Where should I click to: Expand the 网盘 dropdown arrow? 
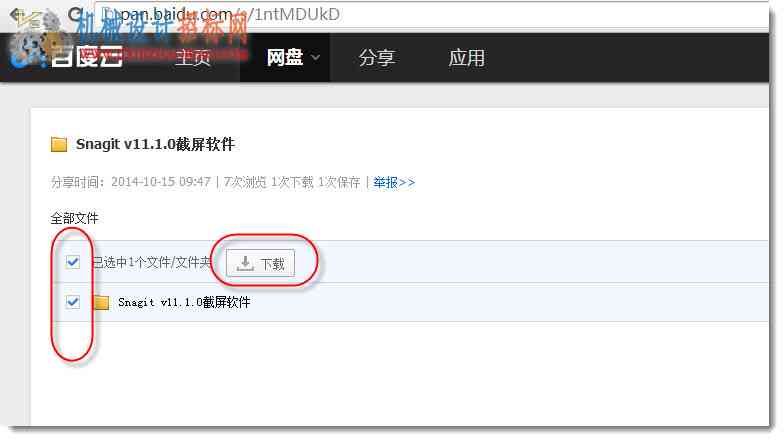pos(316,58)
